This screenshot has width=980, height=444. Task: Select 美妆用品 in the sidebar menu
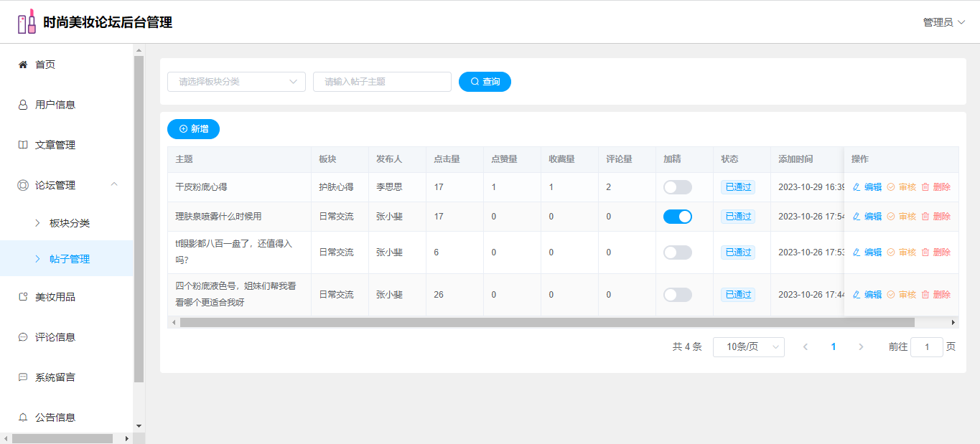(x=55, y=297)
